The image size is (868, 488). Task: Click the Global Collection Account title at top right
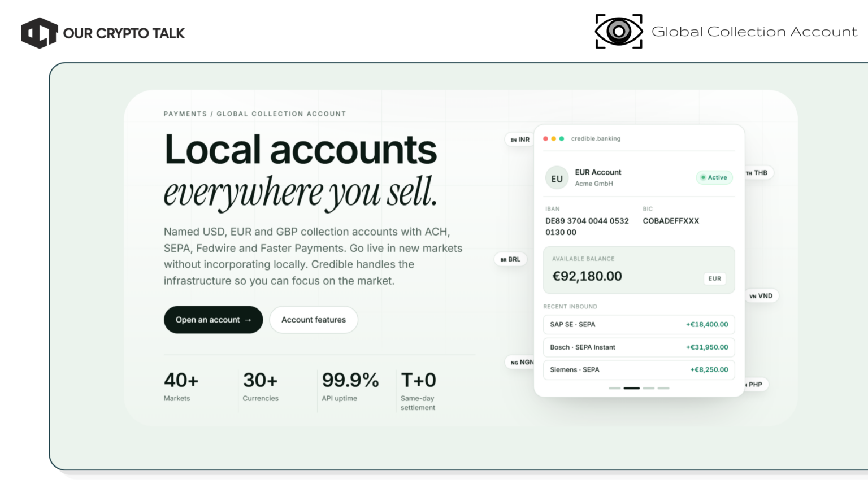click(x=754, y=32)
